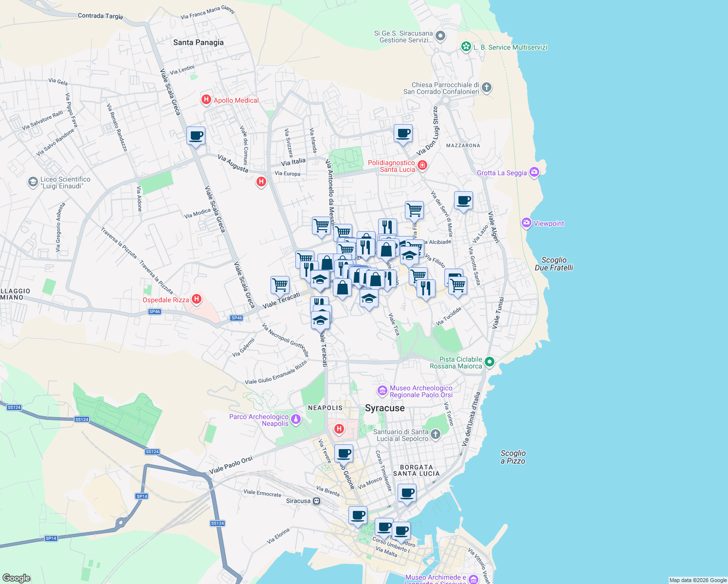Viewport: 728px width, 584px height.
Task: Open the Viewpoint marker on the coast
Action: pos(526,223)
